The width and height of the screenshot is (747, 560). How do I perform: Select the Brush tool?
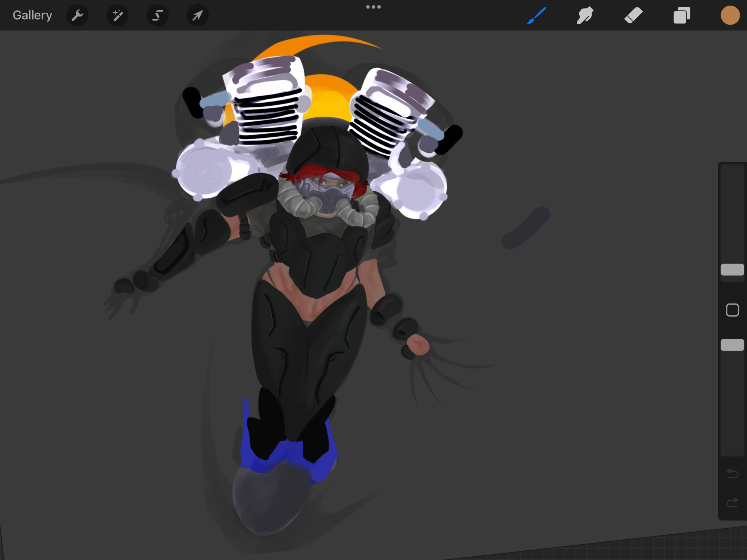click(x=537, y=15)
